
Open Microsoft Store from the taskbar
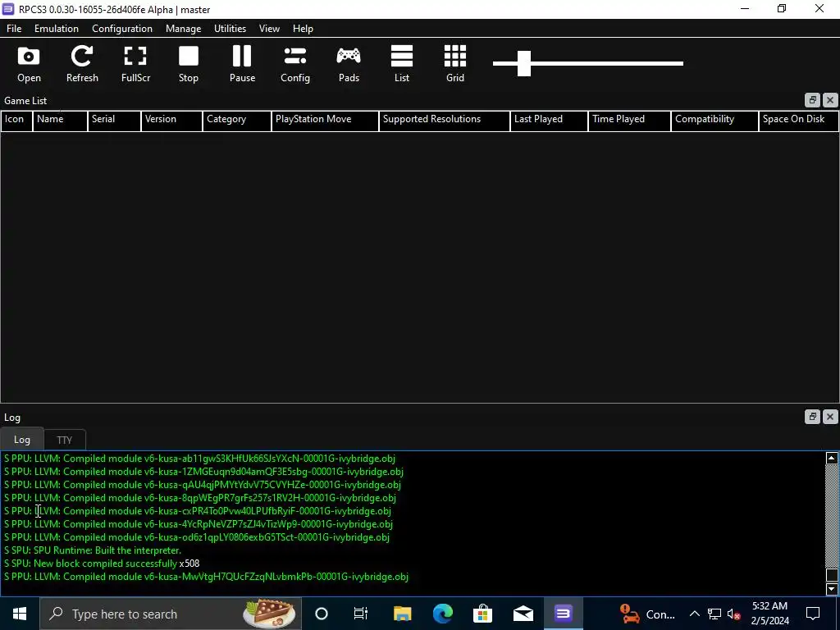tap(482, 614)
